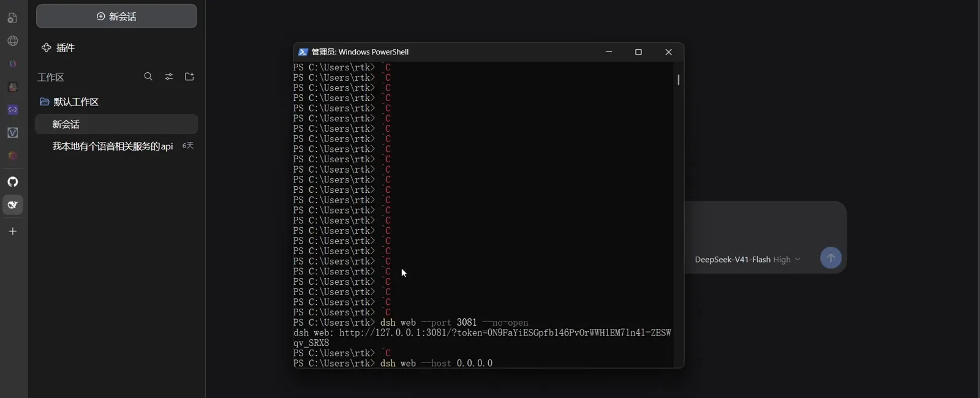Screen dimensions: 980x398
Task: Open the globe icon in the sidebar
Action: tap(13, 41)
